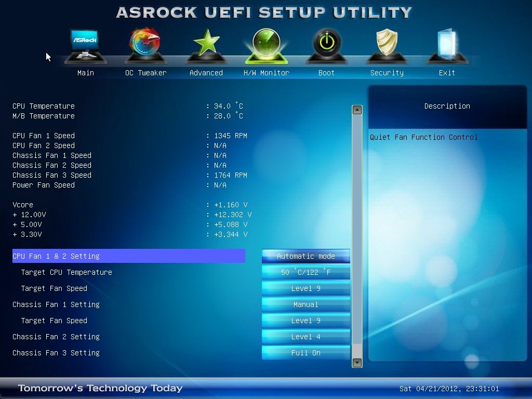The height and width of the screenshot is (399, 532).
Task: Click the scrollbar up arrow
Action: coord(357,110)
